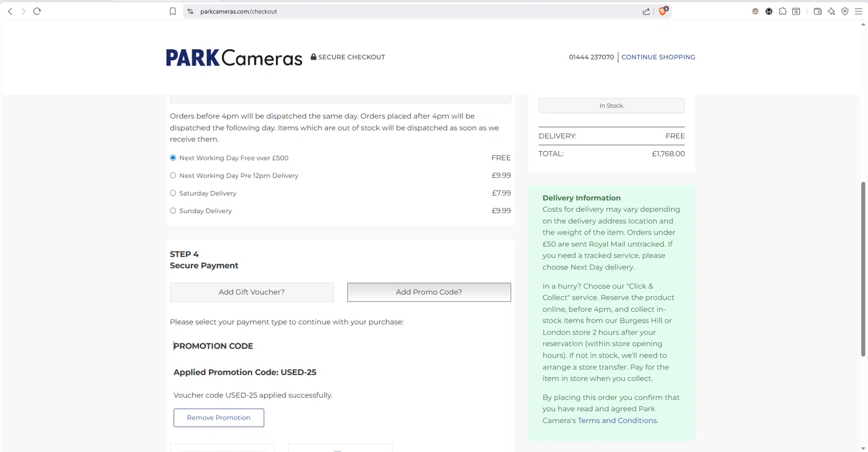
Task: Open site settings icon in address bar
Action: coord(190,11)
